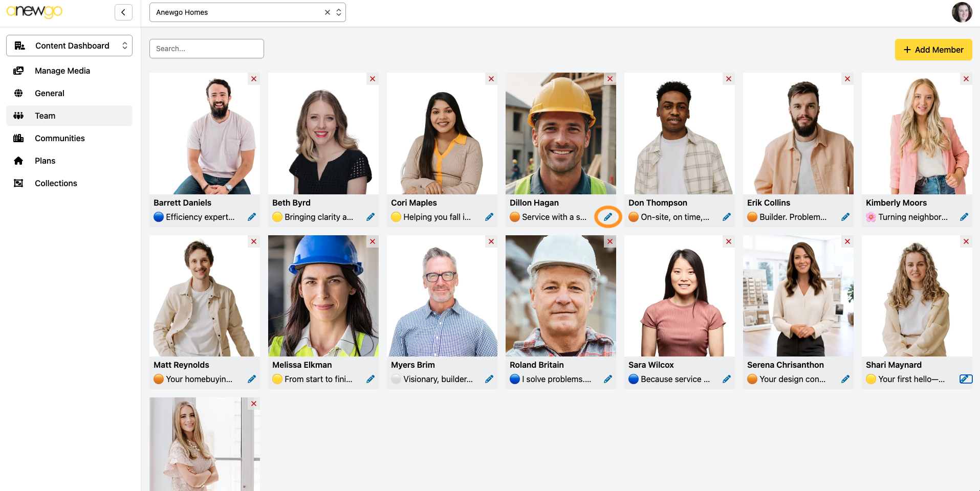The height and width of the screenshot is (491, 980).
Task: Open Plans section
Action: coord(69,161)
